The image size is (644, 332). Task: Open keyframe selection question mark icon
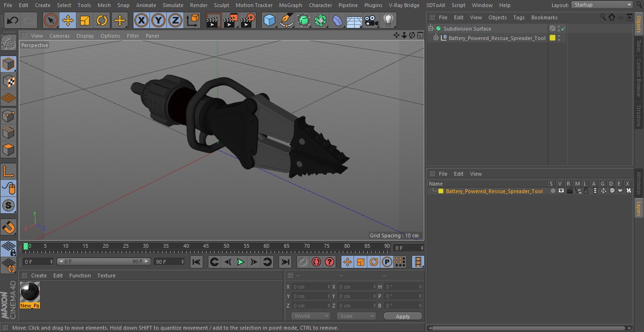[x=330, y=262]
